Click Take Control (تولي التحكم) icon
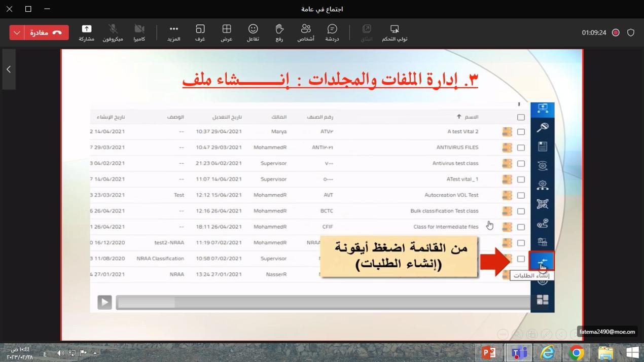 395,32
